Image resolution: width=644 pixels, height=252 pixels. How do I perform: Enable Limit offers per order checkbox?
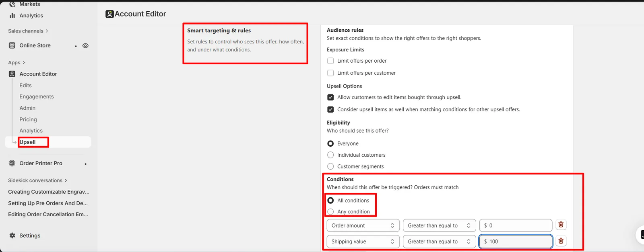330,61
